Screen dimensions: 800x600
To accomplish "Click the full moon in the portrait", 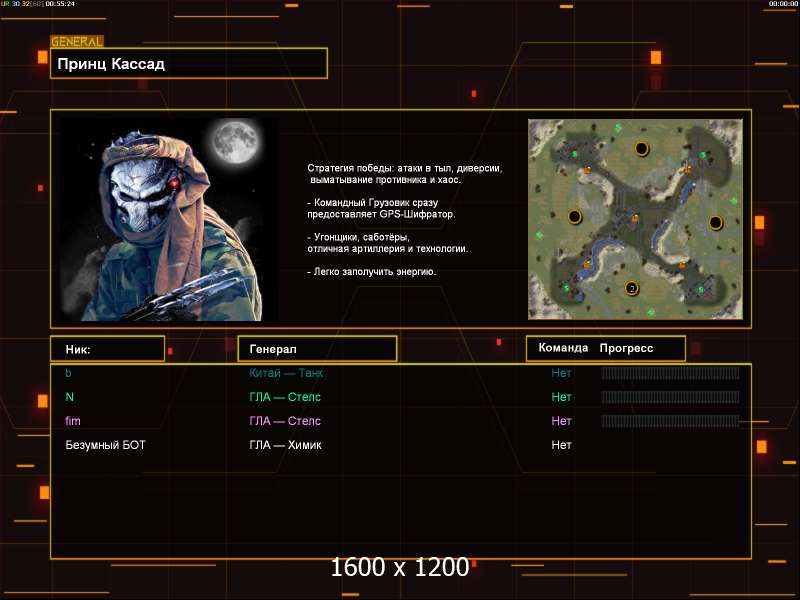I will click(x=236, y=141).
